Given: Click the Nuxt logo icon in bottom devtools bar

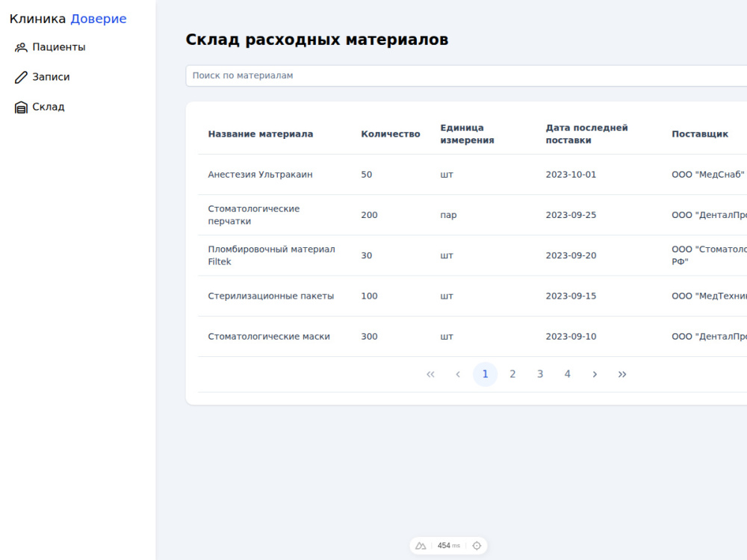Looking at the screenshot, I should click(421, 546).
